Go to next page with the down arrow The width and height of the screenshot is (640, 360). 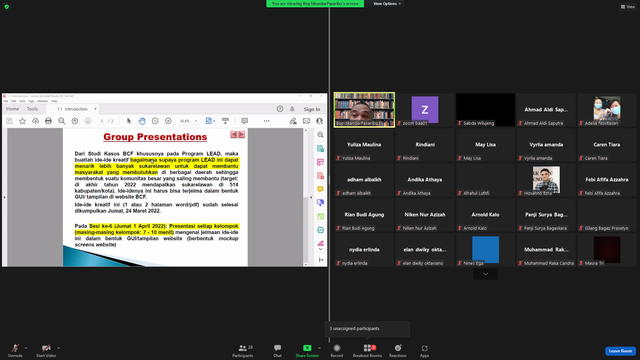click(88, 121)
